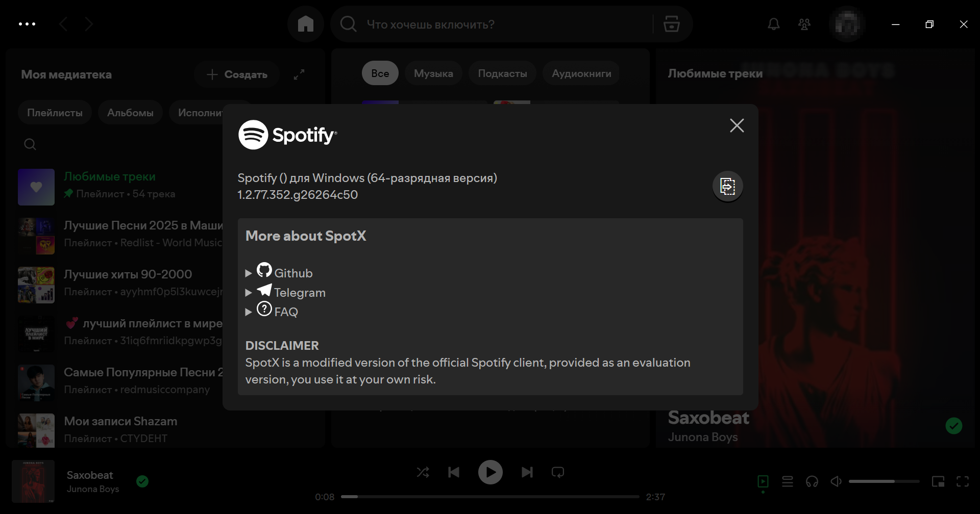Open notifications bell
The width and height of the screenshot is (980, 514).
pos(774,24)
